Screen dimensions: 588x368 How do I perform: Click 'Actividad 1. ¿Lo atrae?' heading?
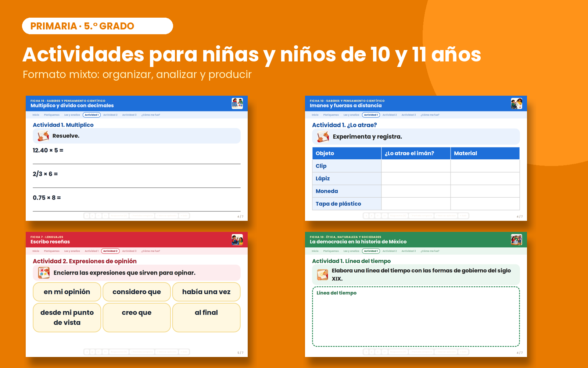tap(344, 125)
